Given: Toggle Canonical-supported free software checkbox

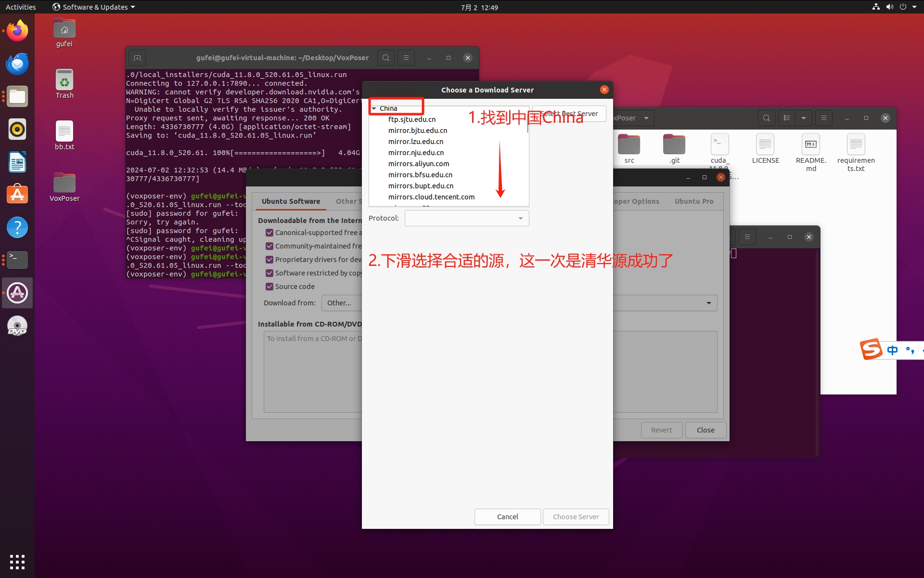Looking at the screenshot, I should (269, 233).
